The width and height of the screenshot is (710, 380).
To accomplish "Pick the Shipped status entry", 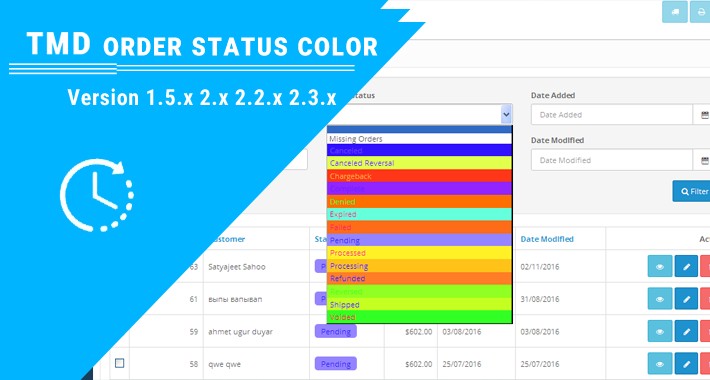I will 419,304.
